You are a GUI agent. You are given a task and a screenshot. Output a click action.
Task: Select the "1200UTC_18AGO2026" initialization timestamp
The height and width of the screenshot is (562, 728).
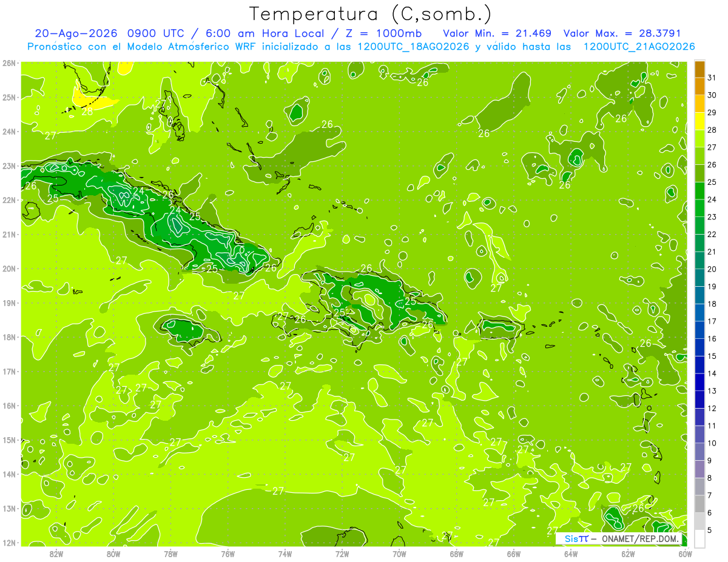click(x=413, y=47)
